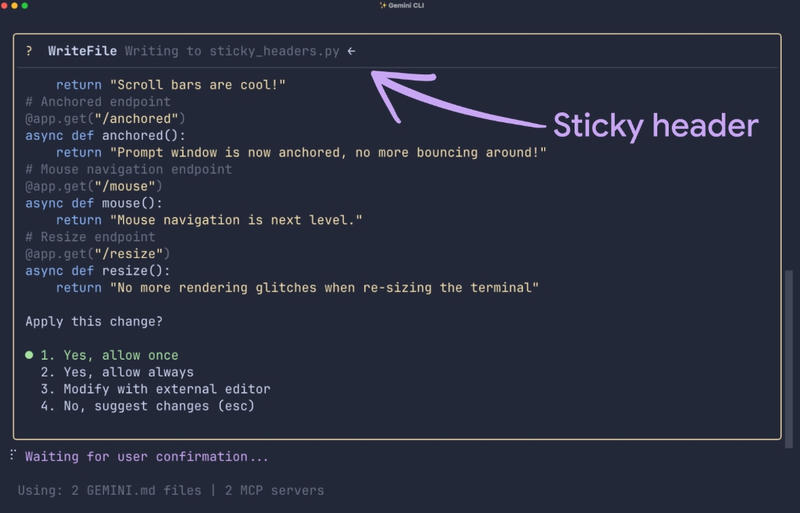The height and width of the screenshot is (513, 800).
Task: Click the '@app.get("/resize")' decorator line
Action: point(97,254)
